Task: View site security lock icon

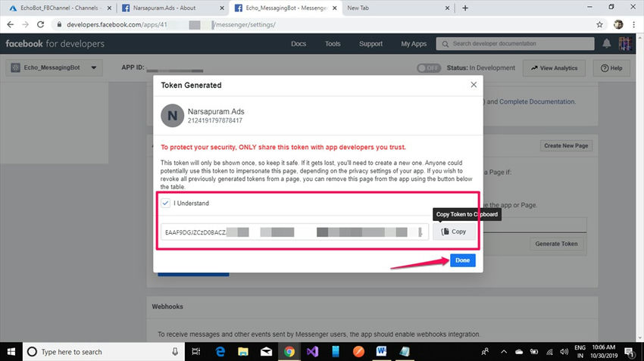Action: (x=60, y=25)
